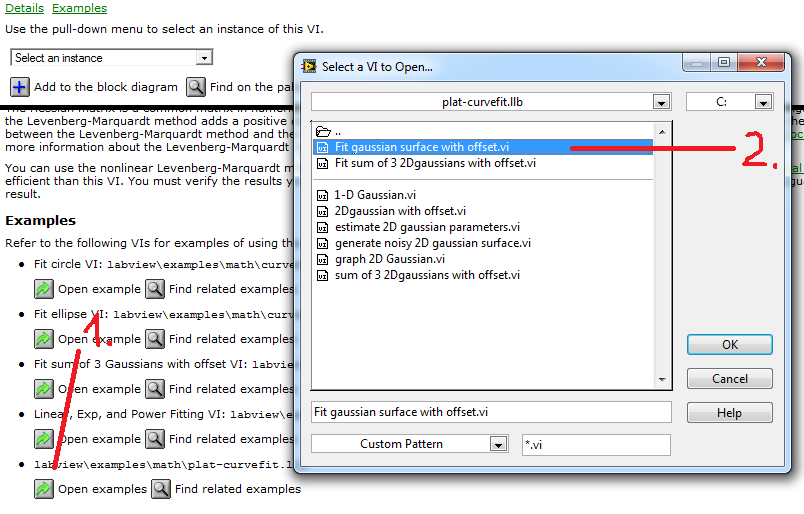Click the file name input field
The width and height of the screenshot is (804, 514).
pyautogui.click(x=491, y=412)
